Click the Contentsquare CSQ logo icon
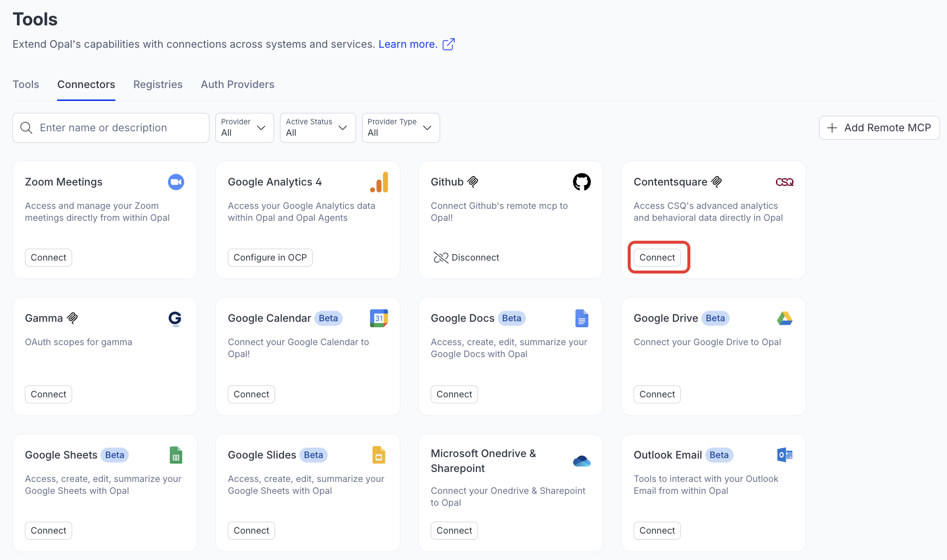The width and height of the screenshot is (947, 560). (x=785, y=182)
